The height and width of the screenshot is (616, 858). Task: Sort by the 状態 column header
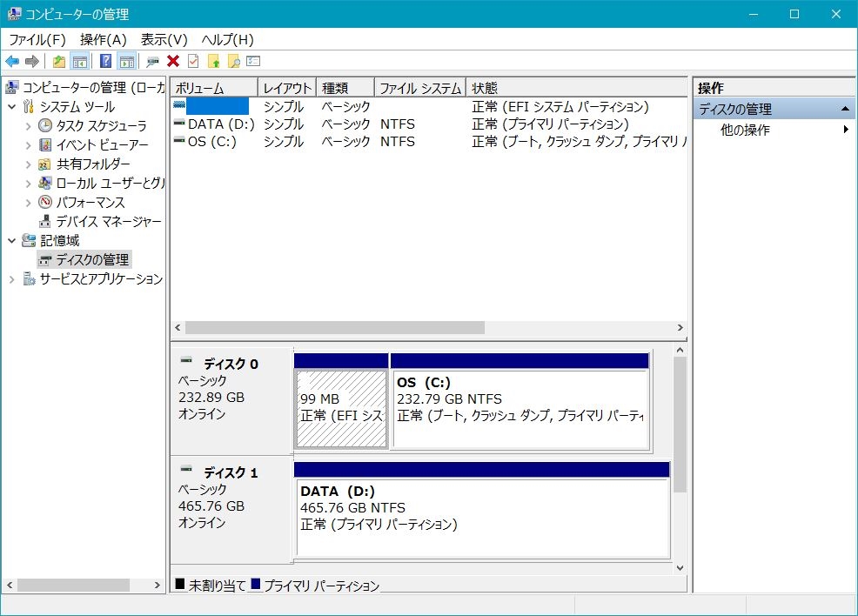click(x=577, y=88)
